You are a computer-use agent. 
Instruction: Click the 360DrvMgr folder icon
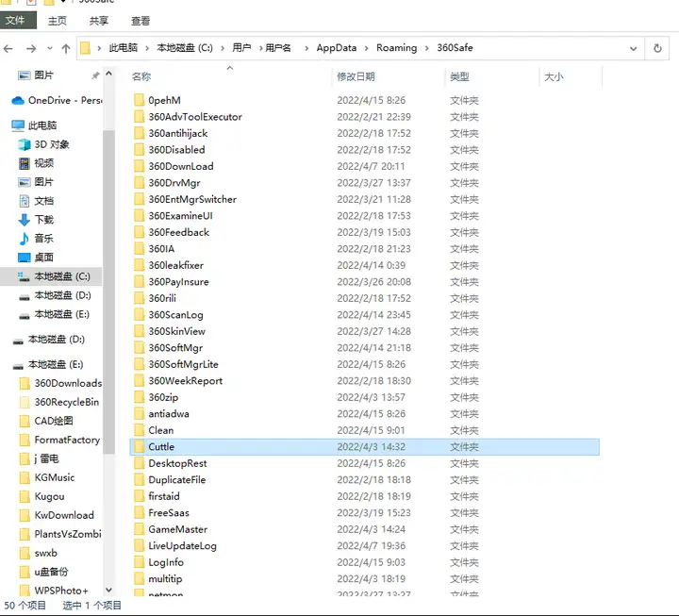coord(139,183)
